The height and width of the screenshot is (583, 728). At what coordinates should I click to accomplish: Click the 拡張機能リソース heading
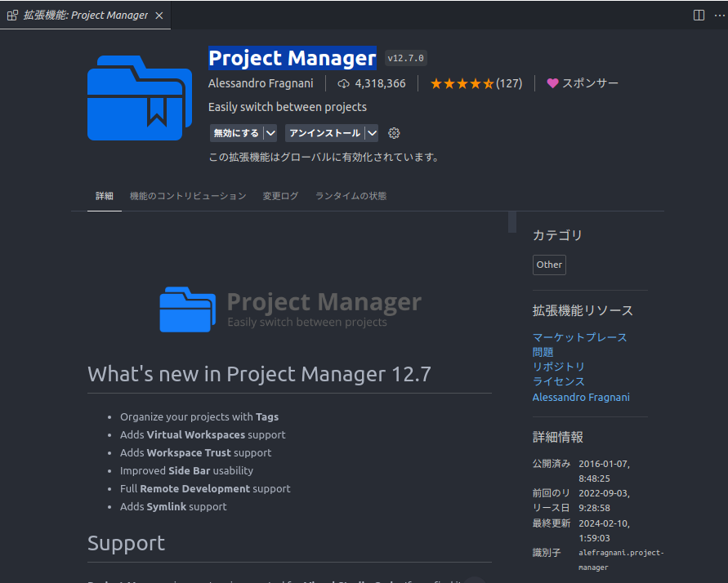point(583,311)
